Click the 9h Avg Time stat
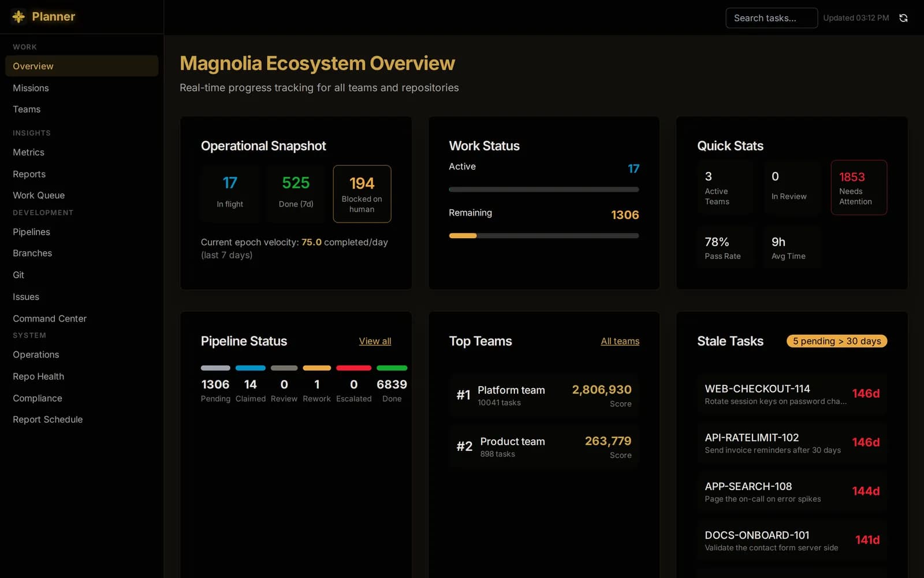The height and width of the screenshot is (578, 924). pos(792,247)
